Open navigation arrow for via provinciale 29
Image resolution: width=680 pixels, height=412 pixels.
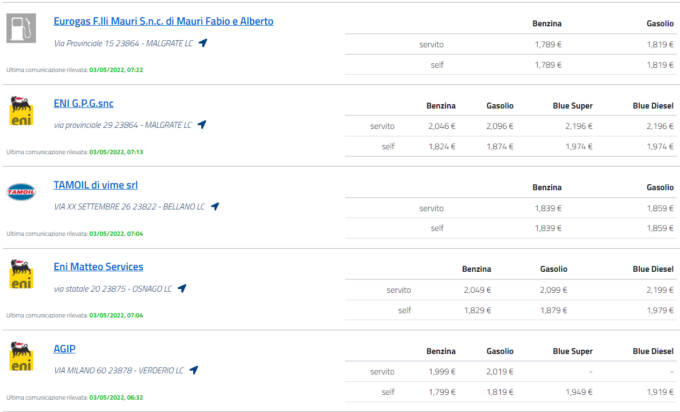(201, 125)
